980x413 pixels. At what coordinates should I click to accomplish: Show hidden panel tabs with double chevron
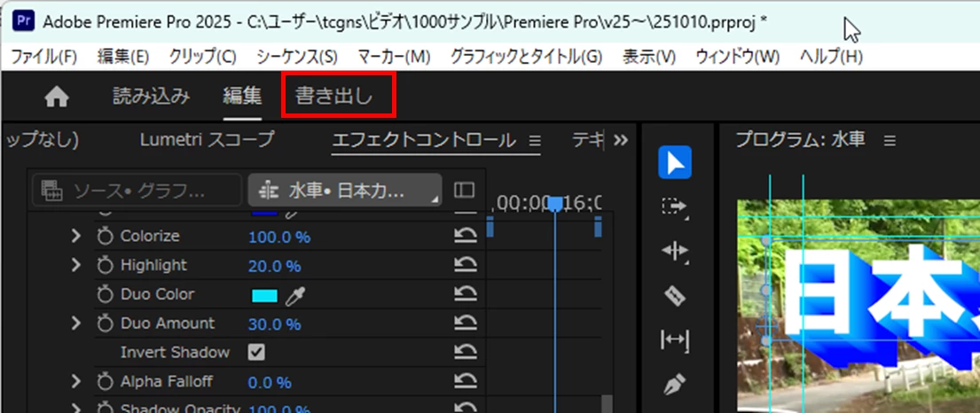point(621,140)
